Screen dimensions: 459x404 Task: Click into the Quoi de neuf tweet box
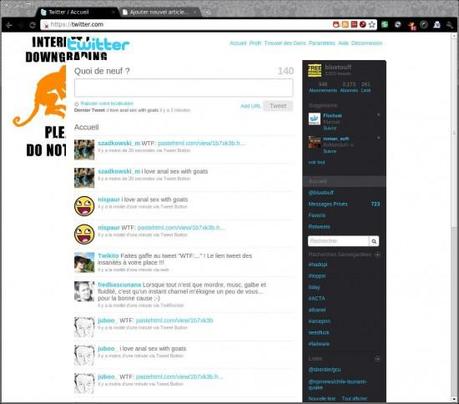pos(184,88)
